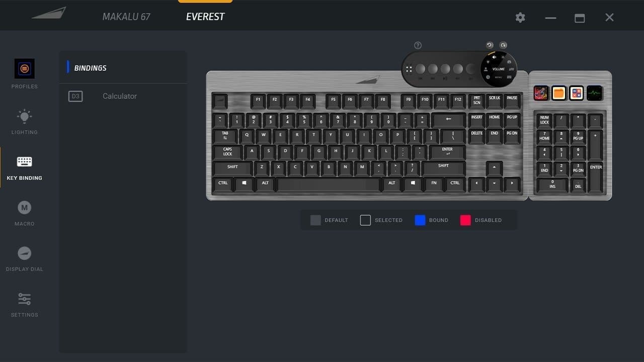Open the Lighting settings section
Image resolution: width=644 pixels, height=362 pixels.
click(24, 121)
